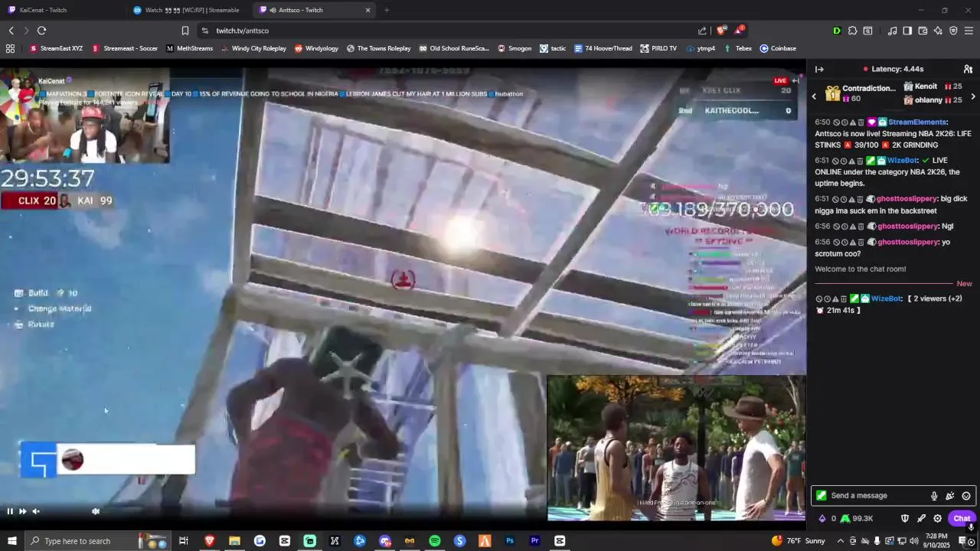
Task: Open the Brave hamburger menu
Action: coord(969,31)
